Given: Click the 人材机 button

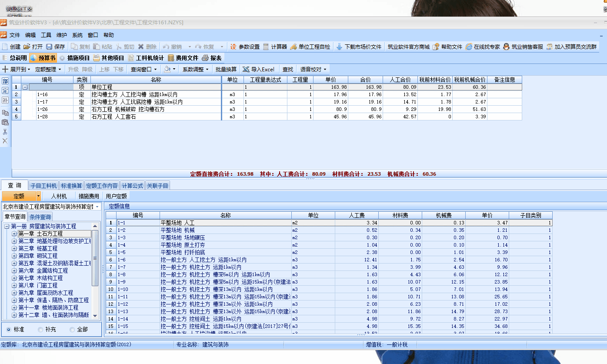Looking at the screenshot, I should coord(59,196).
